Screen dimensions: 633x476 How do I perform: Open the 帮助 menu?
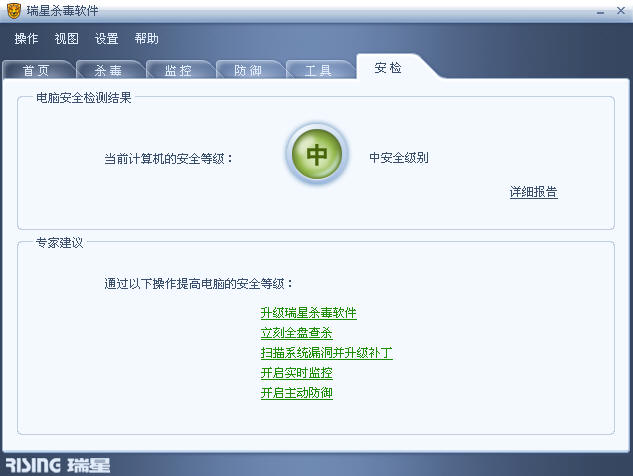(x=147, y=39)
